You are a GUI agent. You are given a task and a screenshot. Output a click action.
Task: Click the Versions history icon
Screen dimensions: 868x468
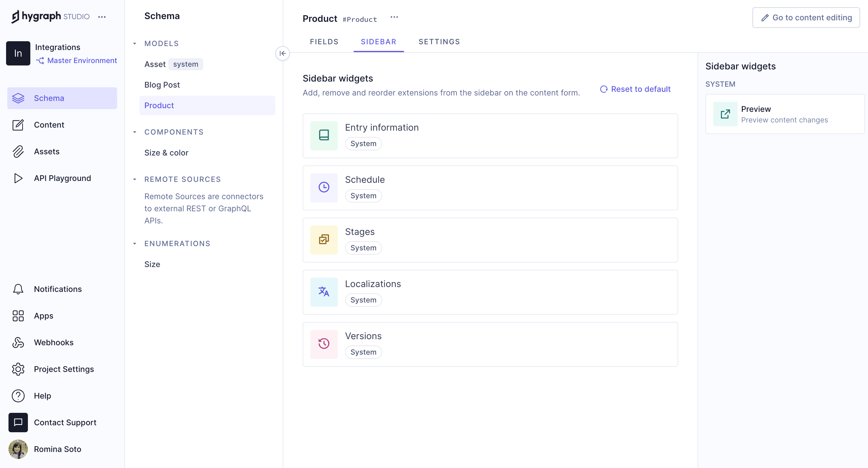coord(324,344)
